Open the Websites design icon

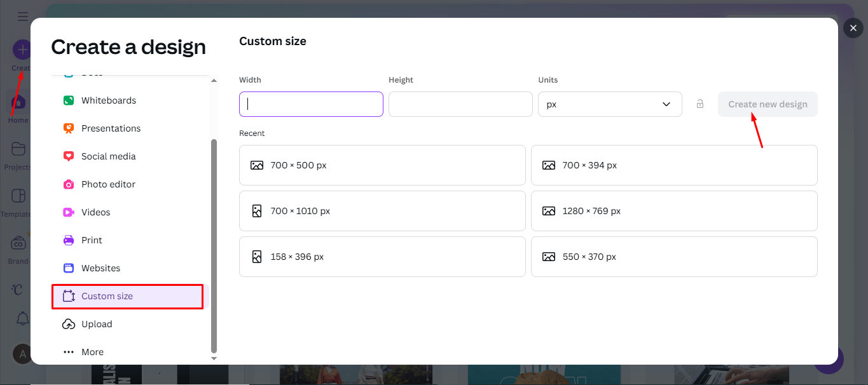coord(67,267)
